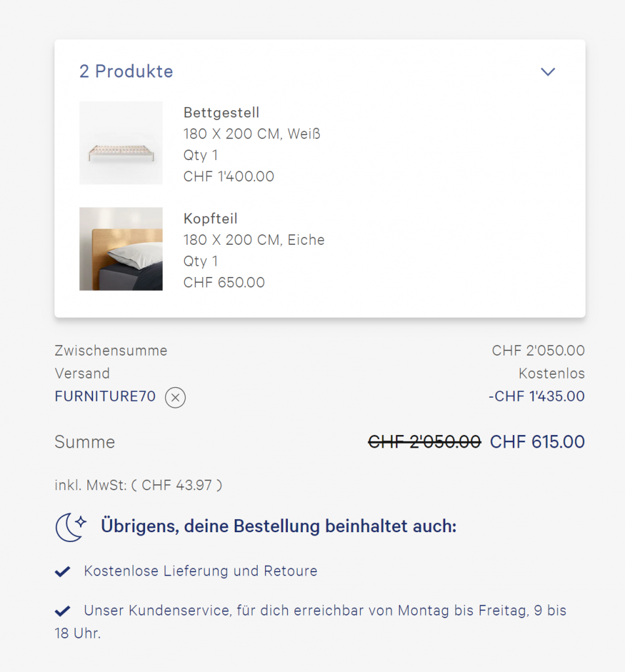Click the discount amount -CHF 1'435.00
Image resolution: width=625 pixels, height=672 pixels.
(x=536, y=396)
